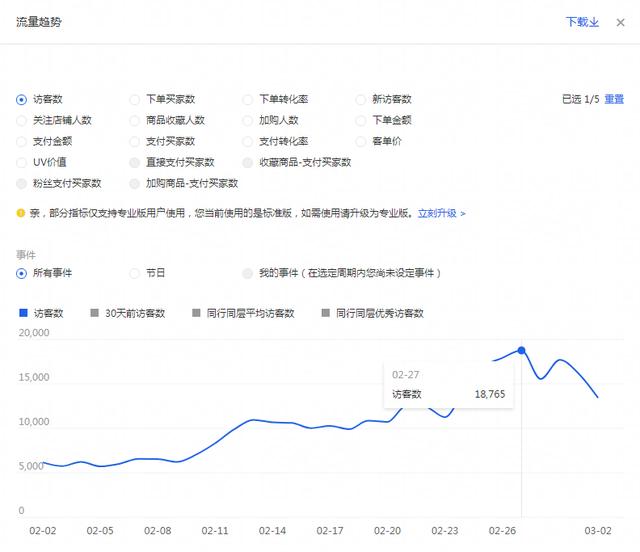Viewport: 640px width, 552px height.
Task: Click the yellow notice info icon
Action: pos(21,213)
